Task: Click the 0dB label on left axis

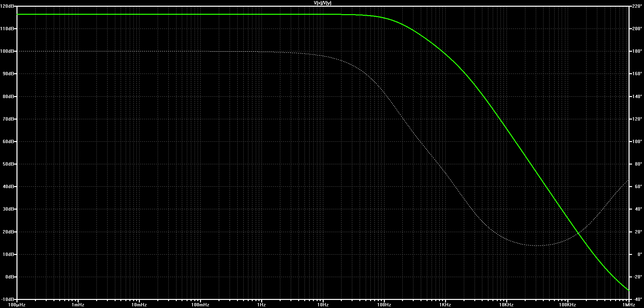Action: 9,277
